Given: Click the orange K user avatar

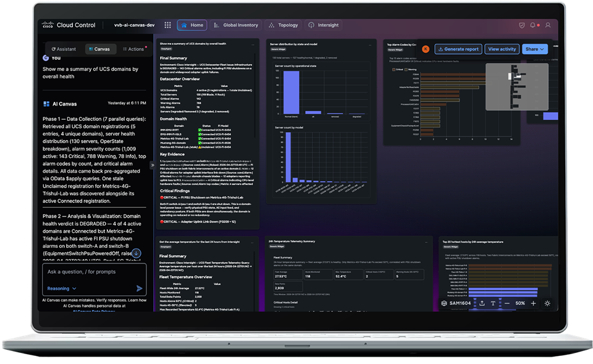Looking at the screenshot, I should click(x=426, y=49).
